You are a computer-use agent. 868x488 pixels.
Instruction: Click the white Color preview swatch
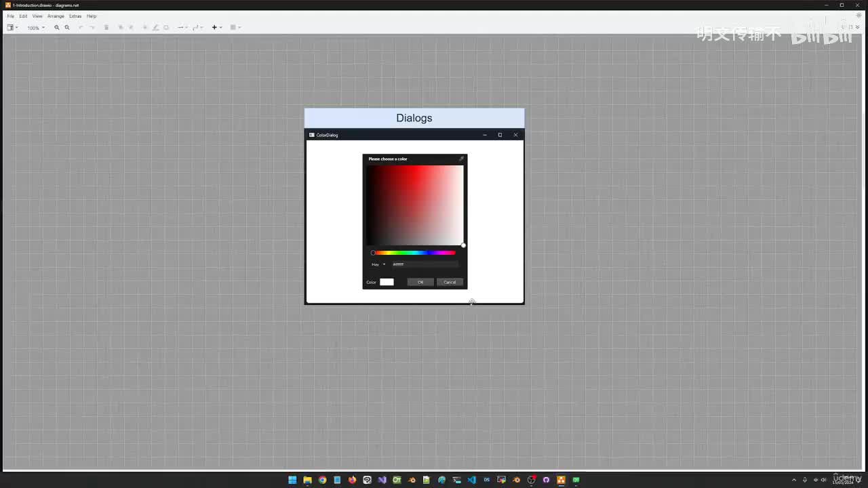(x=387, y=282)
